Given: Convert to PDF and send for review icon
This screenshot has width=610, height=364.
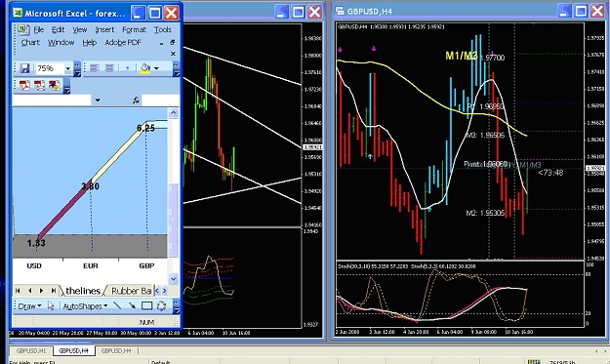Looking at the screenshot, I should [x=54, y=85].
